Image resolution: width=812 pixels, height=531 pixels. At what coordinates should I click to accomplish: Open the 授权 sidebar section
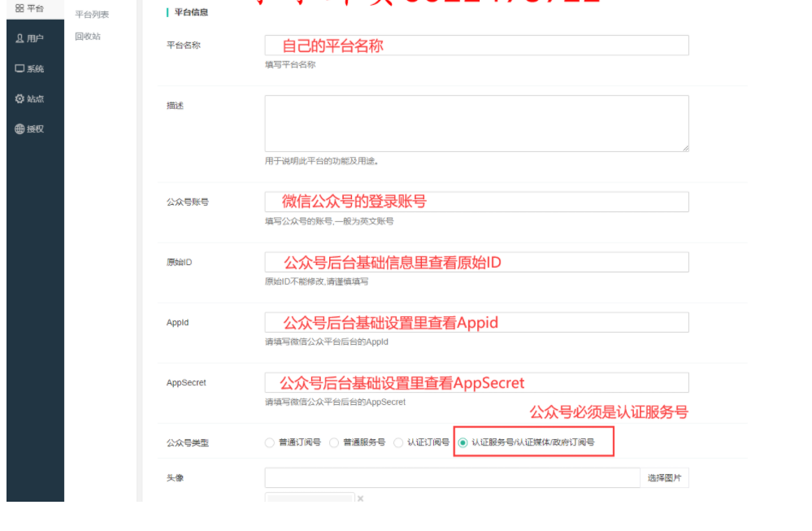click(35, 128)
